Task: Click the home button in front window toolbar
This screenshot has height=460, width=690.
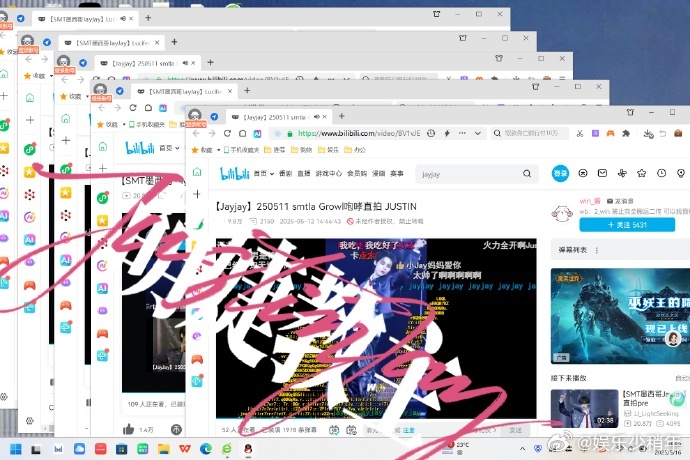Action: point(242,133)
